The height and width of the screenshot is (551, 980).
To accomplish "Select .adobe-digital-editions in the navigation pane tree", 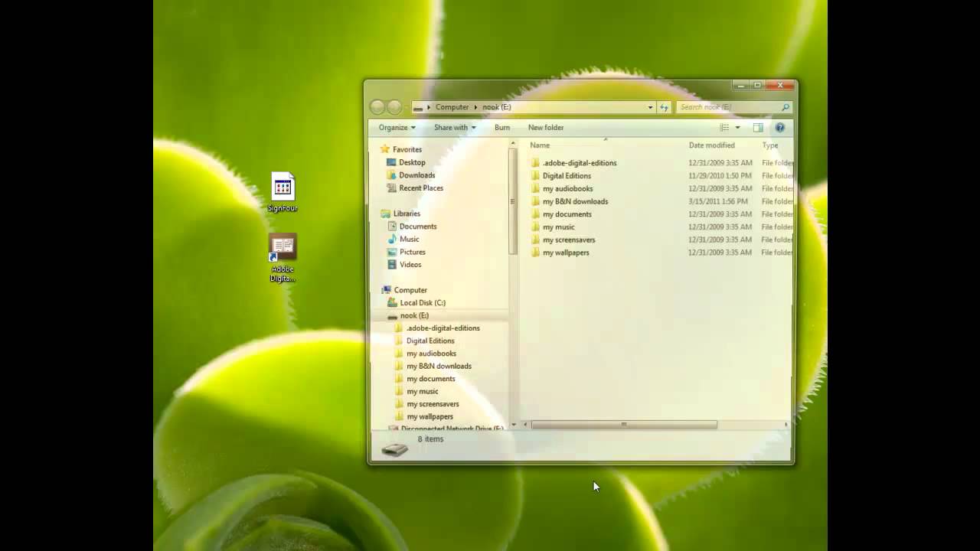I will (443, 328).
